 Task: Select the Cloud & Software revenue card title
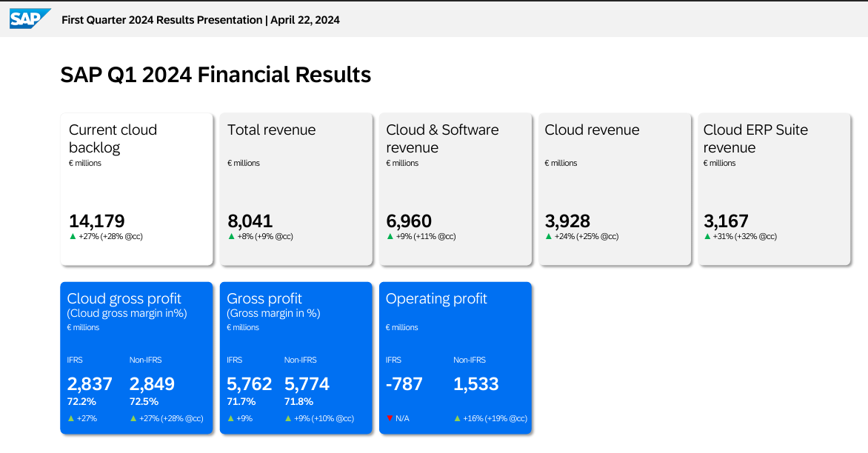click(442, 138)
